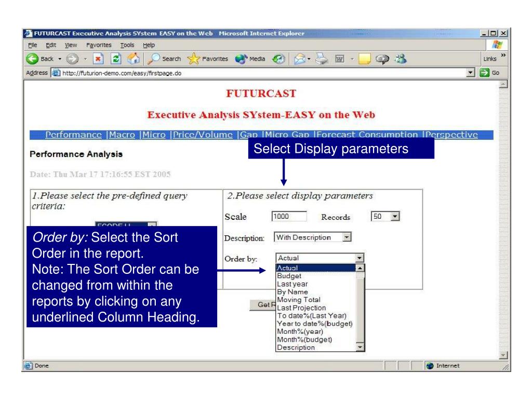
Task: Select By Name in Order by list
Action: 316,292
